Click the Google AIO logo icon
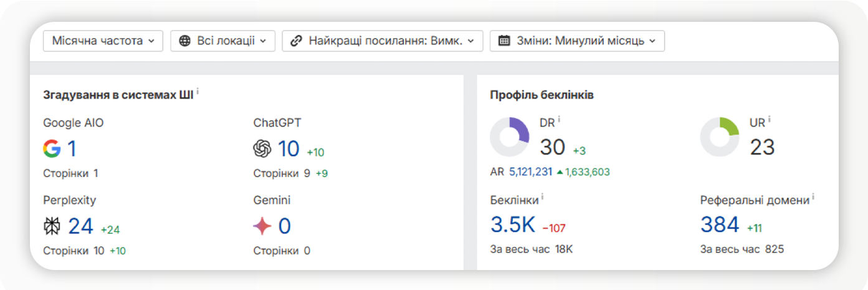Image resolution: width=868 pixels, height=290 pixels. (52, 148)
